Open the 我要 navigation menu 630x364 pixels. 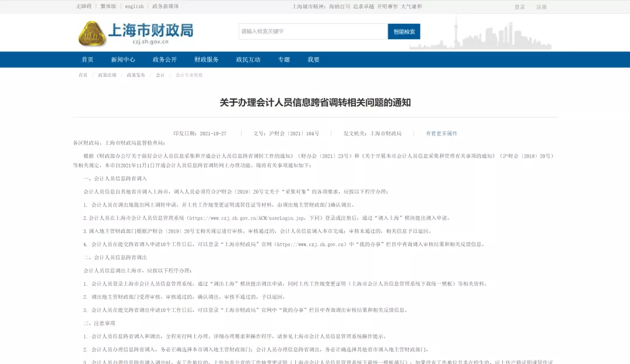[x=313, y=60]
